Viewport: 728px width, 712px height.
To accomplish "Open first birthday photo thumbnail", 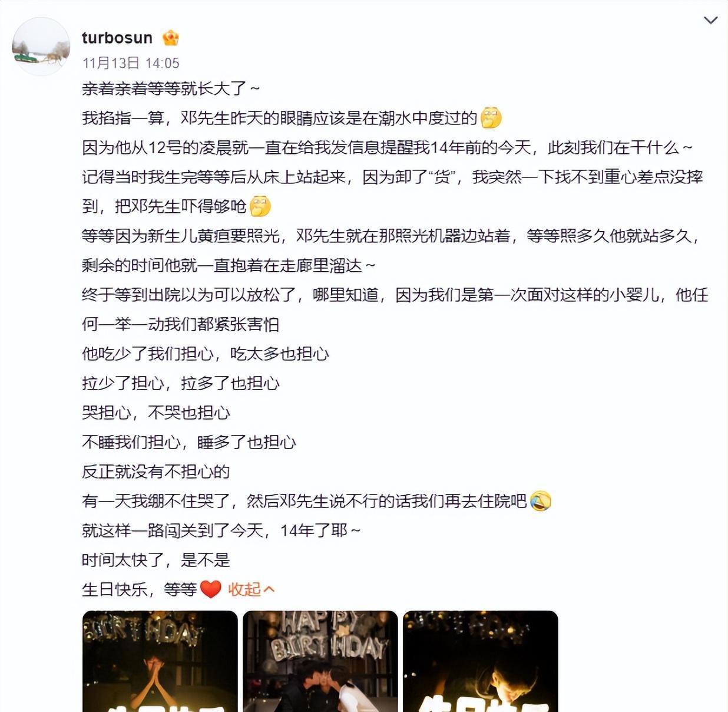I will click(160, 661).
